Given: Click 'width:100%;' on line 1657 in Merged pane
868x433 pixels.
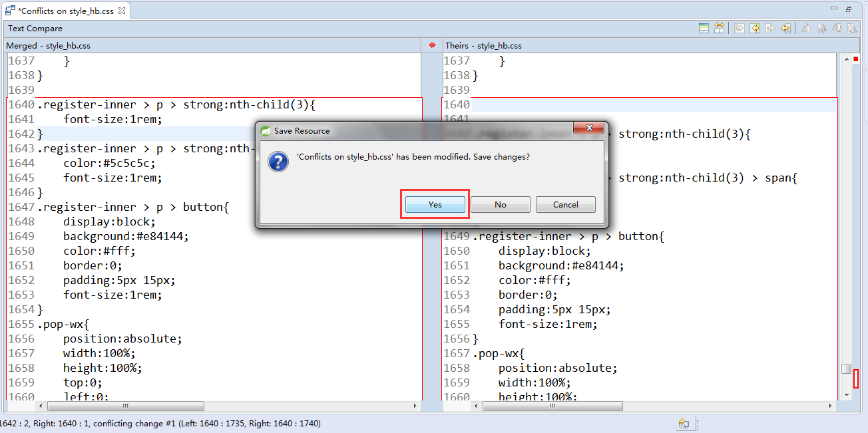Looking at the screenshot, I should coord(99,353).
